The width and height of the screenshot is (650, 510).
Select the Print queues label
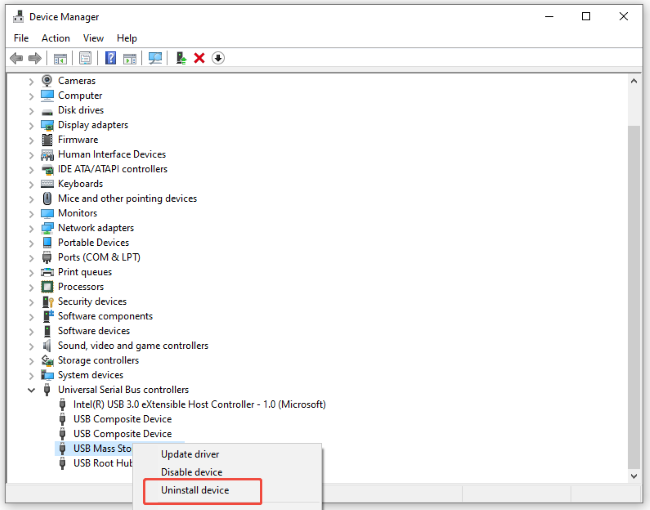[85, 272]
